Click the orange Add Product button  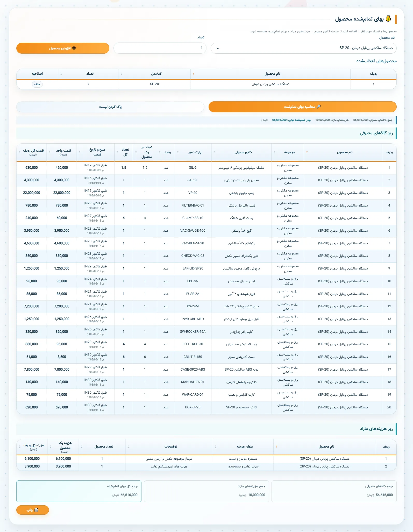pyautogui.click(x=63, y=48)
